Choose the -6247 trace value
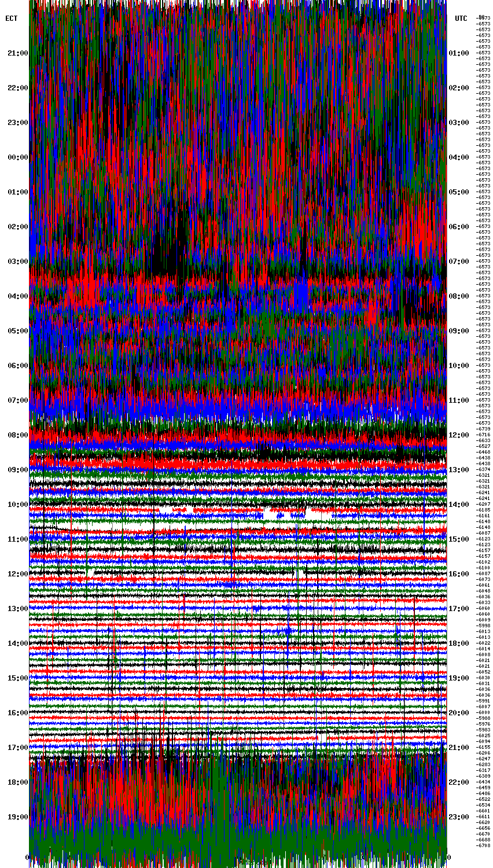This screenshot has height=868, width=493. (483, 759)
